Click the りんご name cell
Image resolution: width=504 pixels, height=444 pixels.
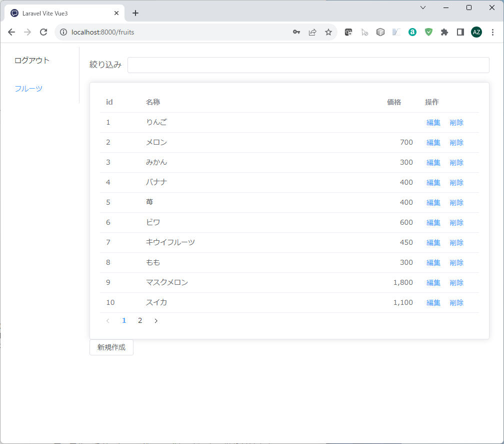pos(156,122)
